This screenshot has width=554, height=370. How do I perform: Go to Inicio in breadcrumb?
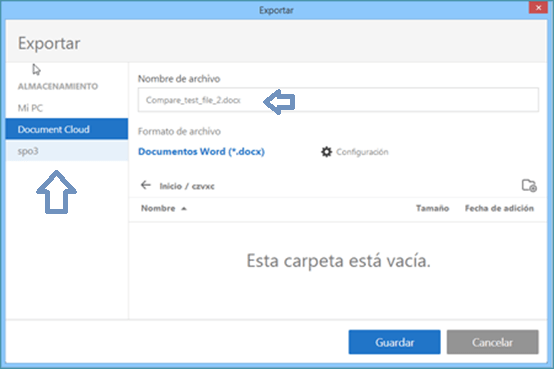click(171, 186)
